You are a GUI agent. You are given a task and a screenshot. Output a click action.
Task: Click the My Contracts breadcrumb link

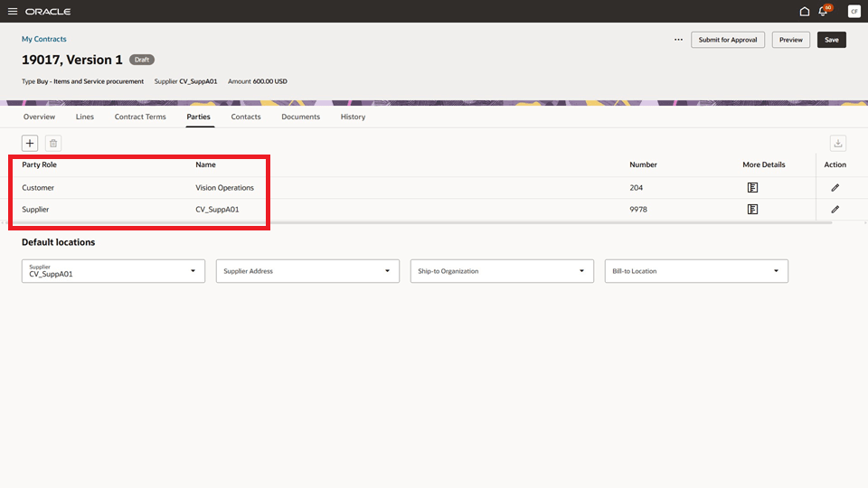coord(43,39)
